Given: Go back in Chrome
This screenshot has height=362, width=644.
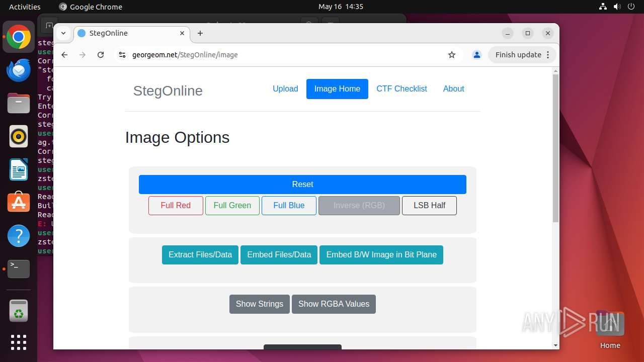Looking at the screenshot, I should click(64, 55).
